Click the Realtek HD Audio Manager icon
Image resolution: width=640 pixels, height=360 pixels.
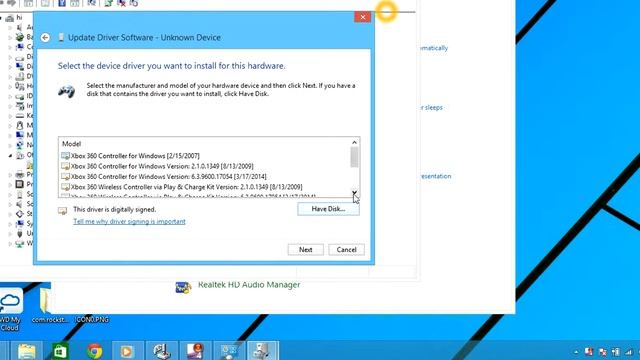pos(183,287)
